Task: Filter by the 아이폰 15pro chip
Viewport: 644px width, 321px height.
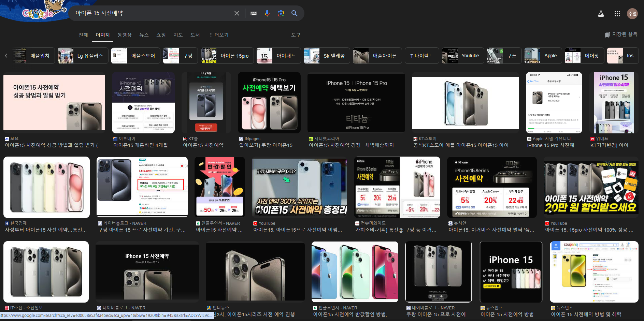Action: [x=227, y=56]
